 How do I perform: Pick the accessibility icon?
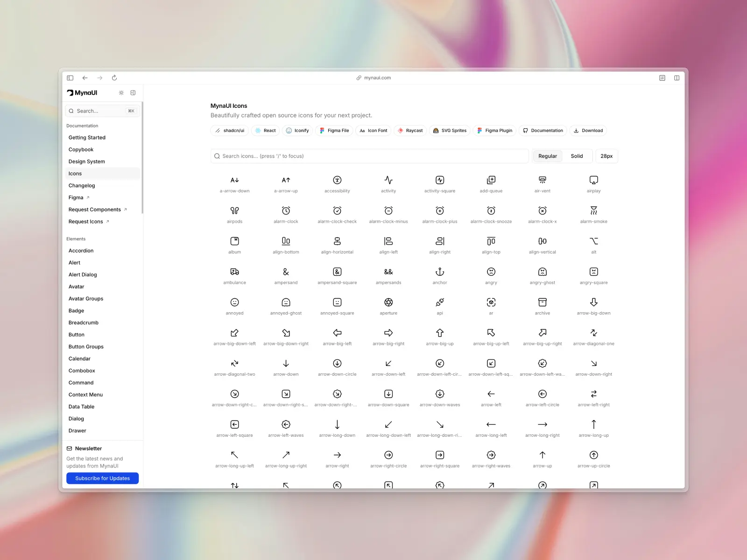[337, 180]
